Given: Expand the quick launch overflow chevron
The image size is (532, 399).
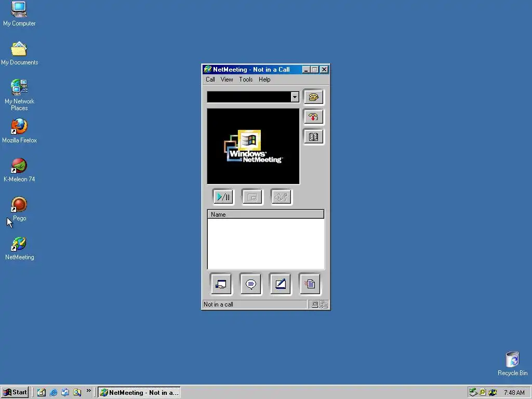Looking at the screenshot, I should pyautogui.click(x=88, y=391).
